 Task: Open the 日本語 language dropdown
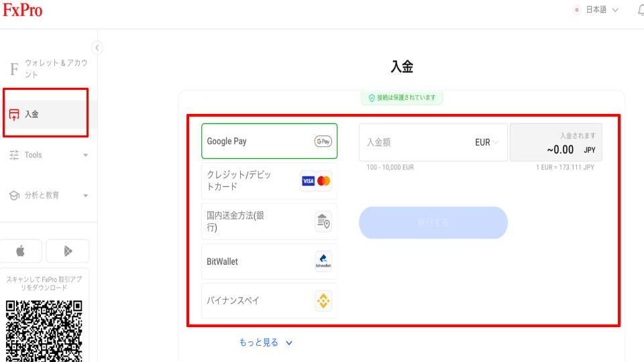tap(601, 10)
